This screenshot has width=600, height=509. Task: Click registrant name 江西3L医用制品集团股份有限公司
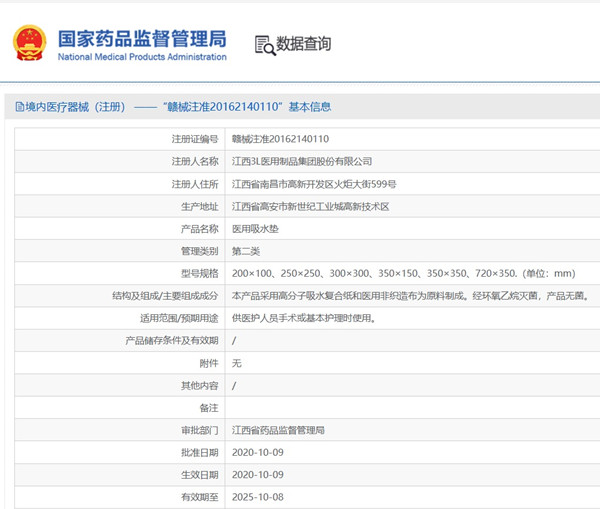point(302,161)
